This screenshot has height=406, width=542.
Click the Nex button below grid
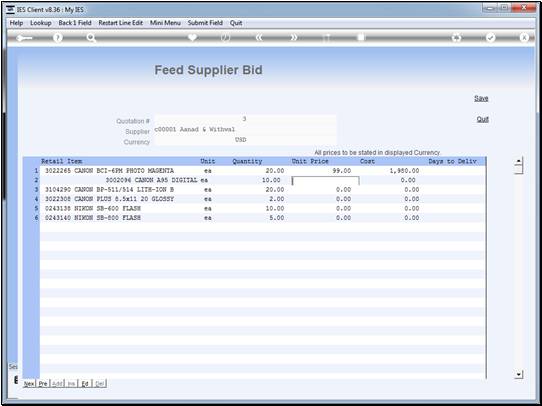(29, 384)
